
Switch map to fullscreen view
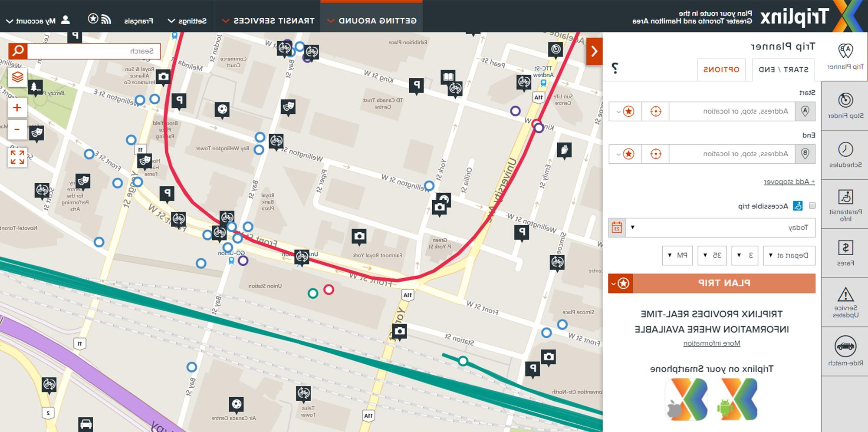(17, 157)
